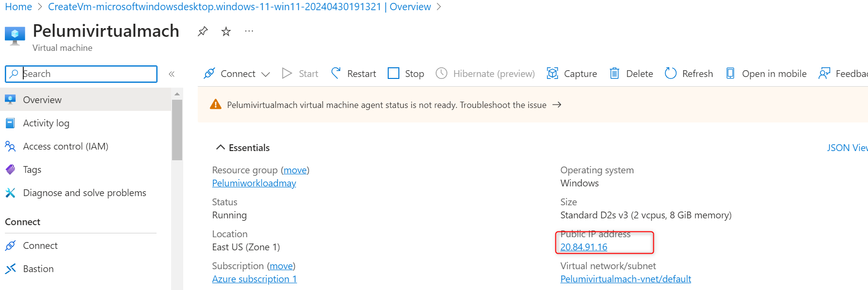The height and width of the screenshot is (290, 868).
Task: Delete the virtual machine
Action: click(x=631, y=74)
